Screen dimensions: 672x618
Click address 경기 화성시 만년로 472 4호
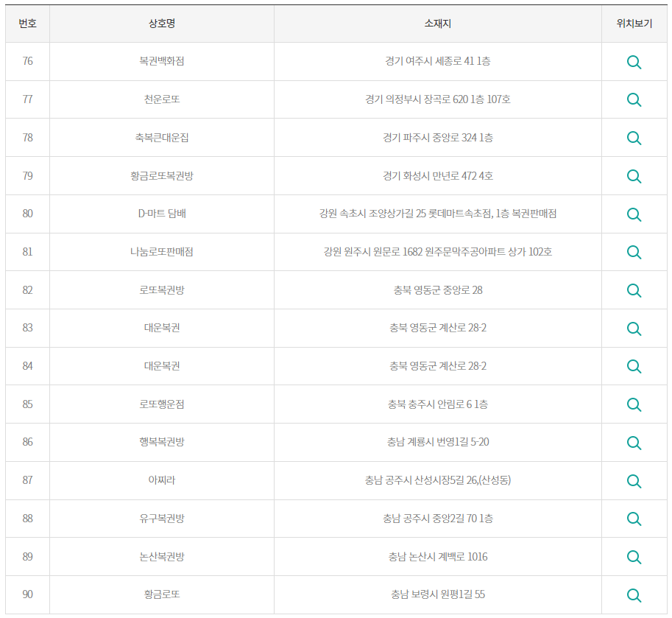click(x=437, y=175)
